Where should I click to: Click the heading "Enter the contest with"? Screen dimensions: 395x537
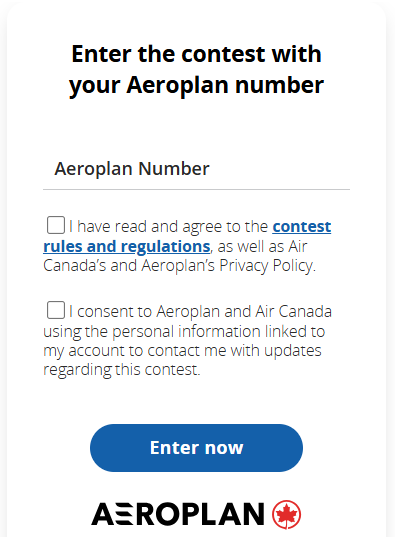(196, 54)
